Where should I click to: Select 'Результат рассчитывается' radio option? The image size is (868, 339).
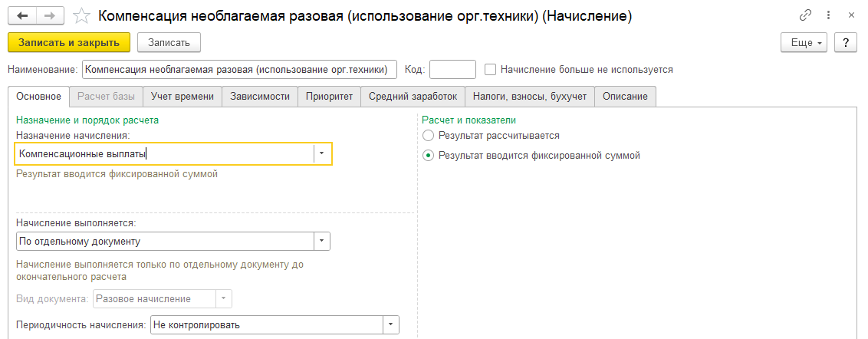(427, 135)
